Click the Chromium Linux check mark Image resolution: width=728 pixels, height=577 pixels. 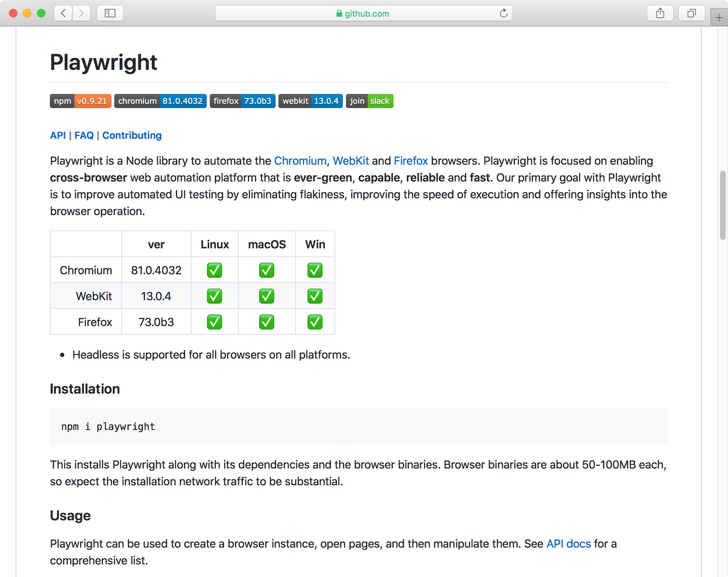coord(214,270)
